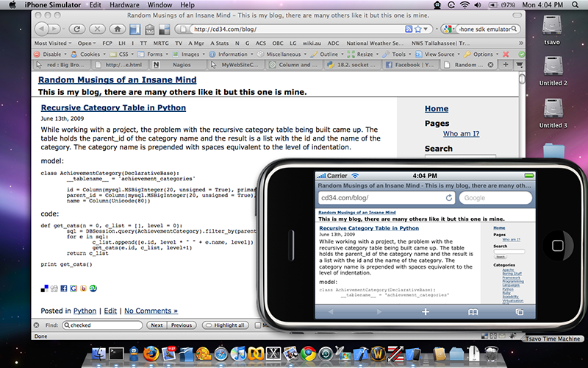The image size is (588, 368).
Task: Expand the Information menu in Web Developer toolbar
Action: (232, 54)
